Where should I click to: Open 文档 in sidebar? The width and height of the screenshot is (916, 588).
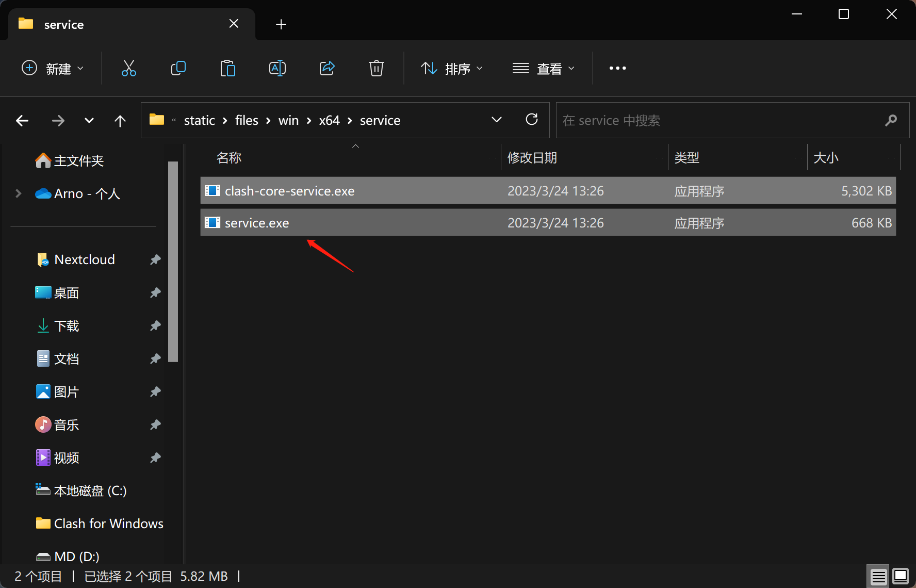click(57, 358)
